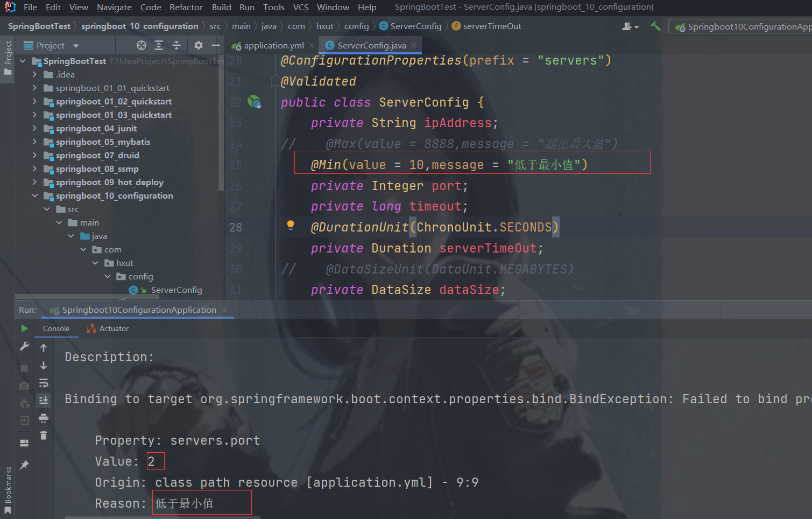This screenshot has height=519, width=812.
Task: Open the File menu
Action: tap(30, 7)
